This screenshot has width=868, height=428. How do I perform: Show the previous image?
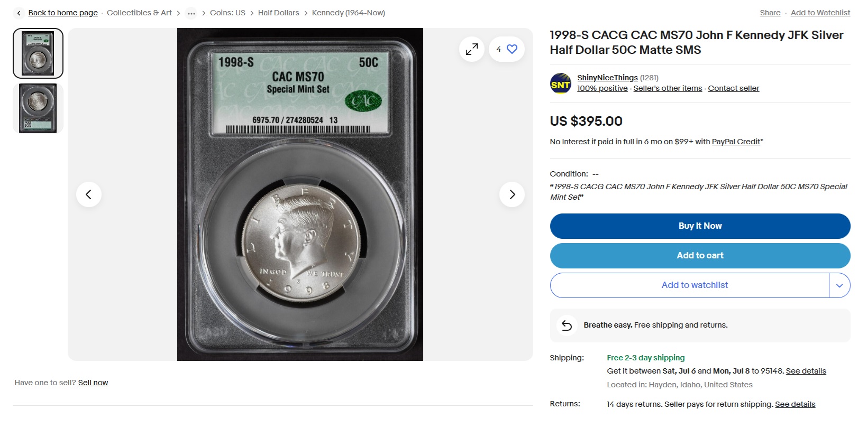pyautogui.click(x=89, y=194)
